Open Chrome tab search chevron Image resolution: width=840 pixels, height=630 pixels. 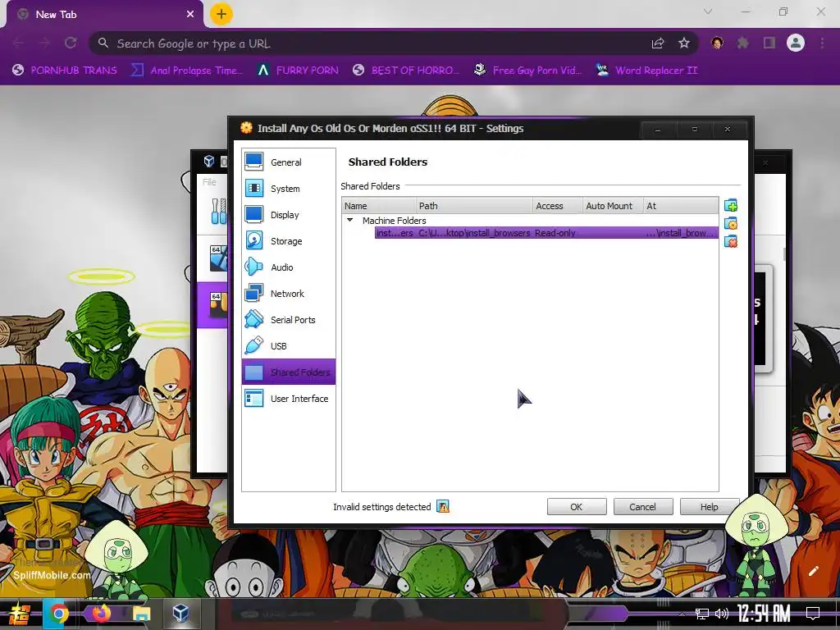coord(708,11)
